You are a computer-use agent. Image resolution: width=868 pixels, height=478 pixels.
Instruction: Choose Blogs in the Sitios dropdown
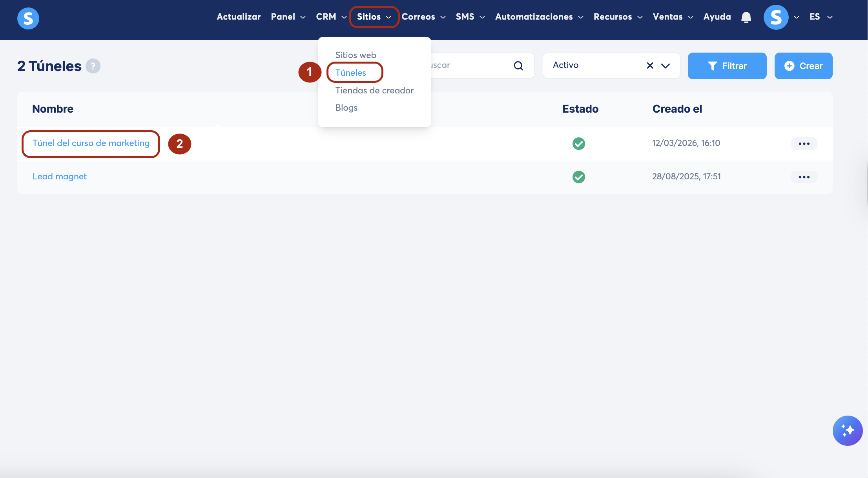point(346,108)
